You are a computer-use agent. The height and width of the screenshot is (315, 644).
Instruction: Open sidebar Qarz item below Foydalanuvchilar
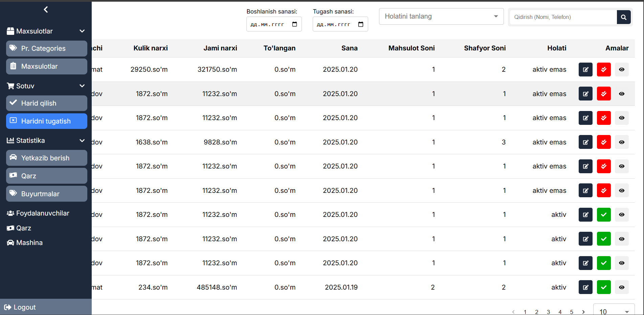[19, 228]
